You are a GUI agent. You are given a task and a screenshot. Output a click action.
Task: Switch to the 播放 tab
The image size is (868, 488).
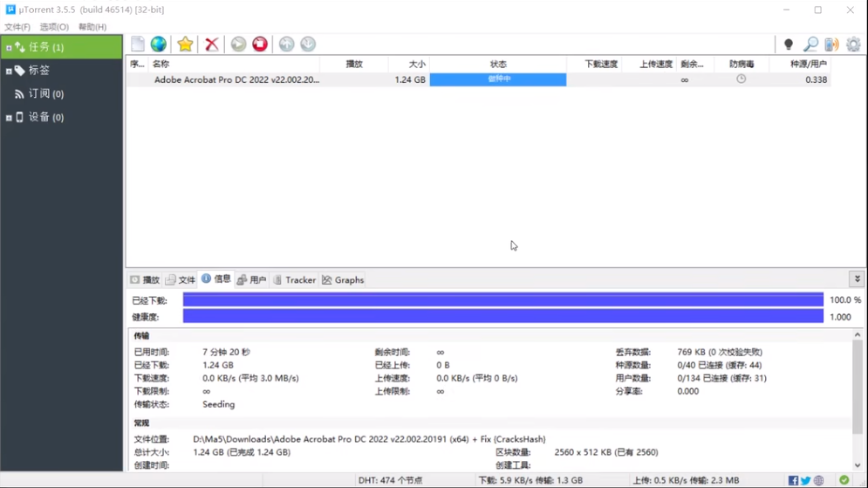(145, 279)
